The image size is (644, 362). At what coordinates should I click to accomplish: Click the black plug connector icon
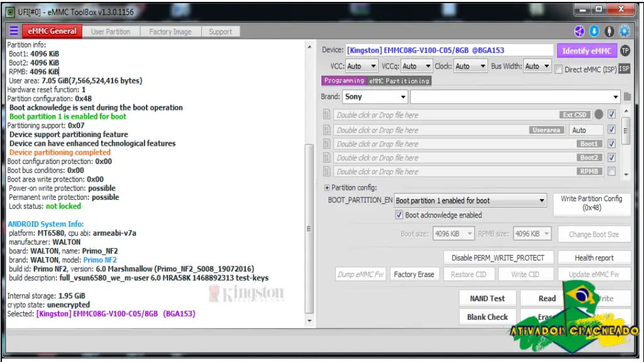pos(609,31)
